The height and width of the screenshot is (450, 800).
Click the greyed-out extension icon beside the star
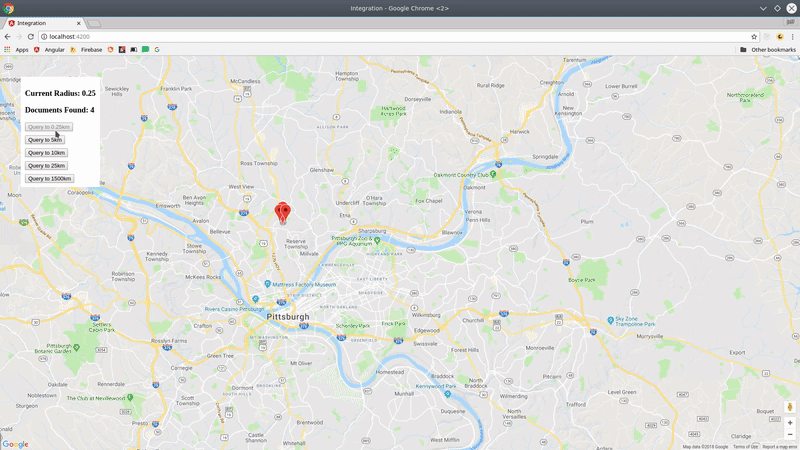766,37
